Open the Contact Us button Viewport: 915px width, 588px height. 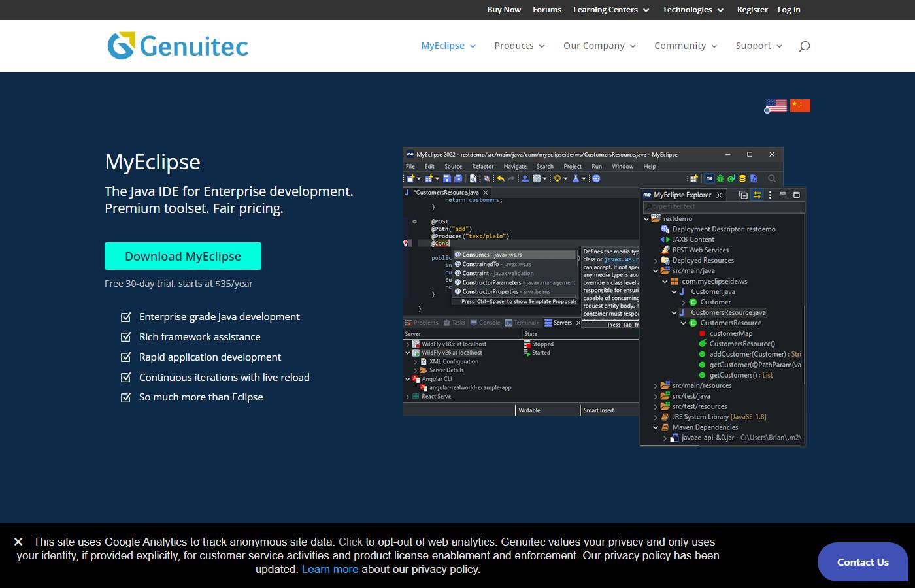click(x=863, y=562)
